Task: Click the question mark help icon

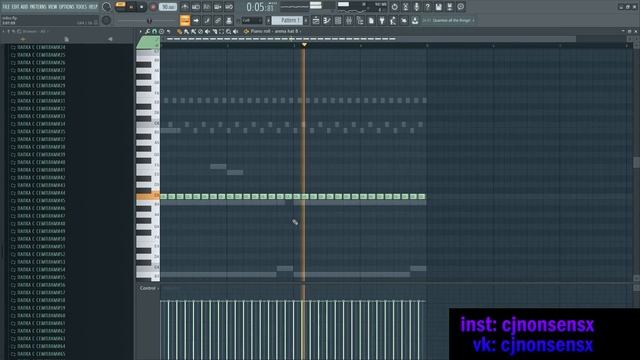Action: [x=427, y=7]
